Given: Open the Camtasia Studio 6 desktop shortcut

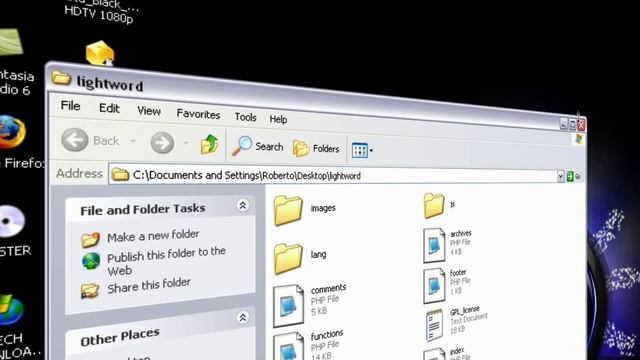Looking at the screenshot, I should pos(11,43).
